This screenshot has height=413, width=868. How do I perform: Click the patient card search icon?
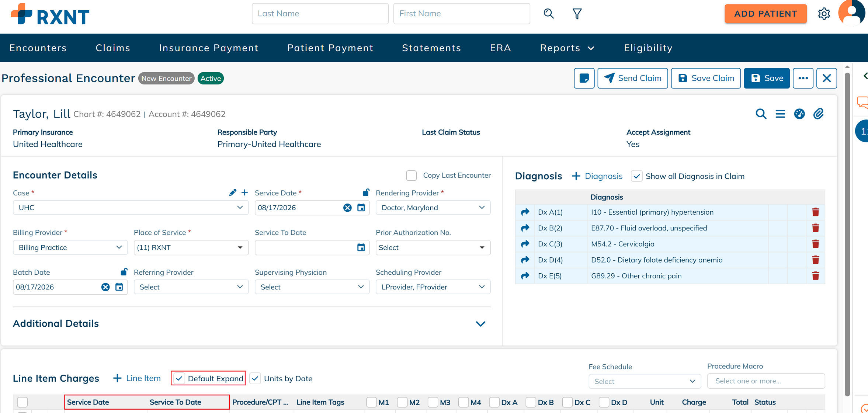pyautogui.click(x=761, y=114)
